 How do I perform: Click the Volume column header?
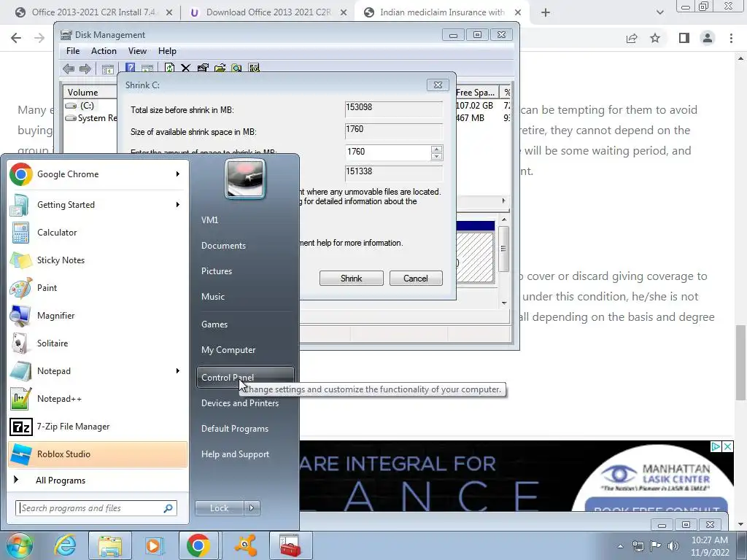pyautogui.click(x=90, y=93)
